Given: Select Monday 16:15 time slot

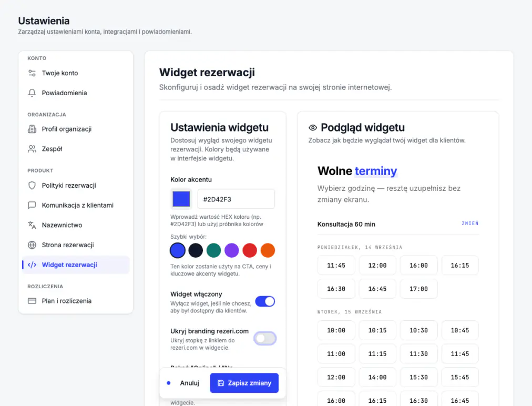Looking at the screenshot, I should [x=460, y=266].
